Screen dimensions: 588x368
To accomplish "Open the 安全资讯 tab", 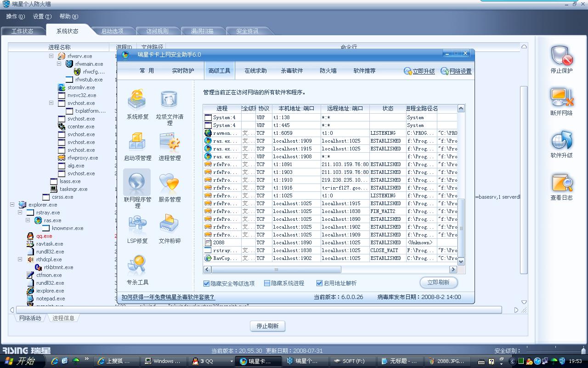I will 247,31.
